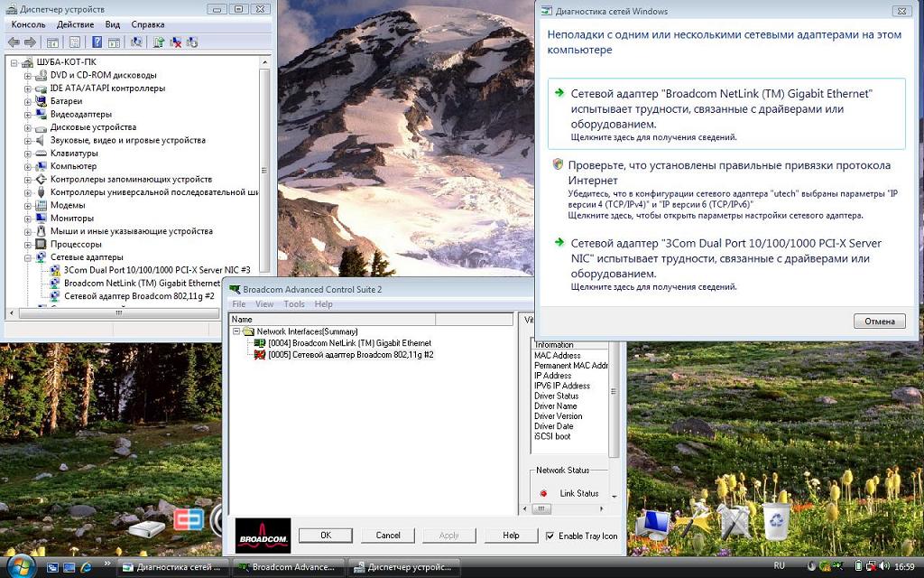Select Сетевой адаптер Broadcom 802,11g #2 in Device Manager
This screenshot has width=924, height=578.
(139, 296)
